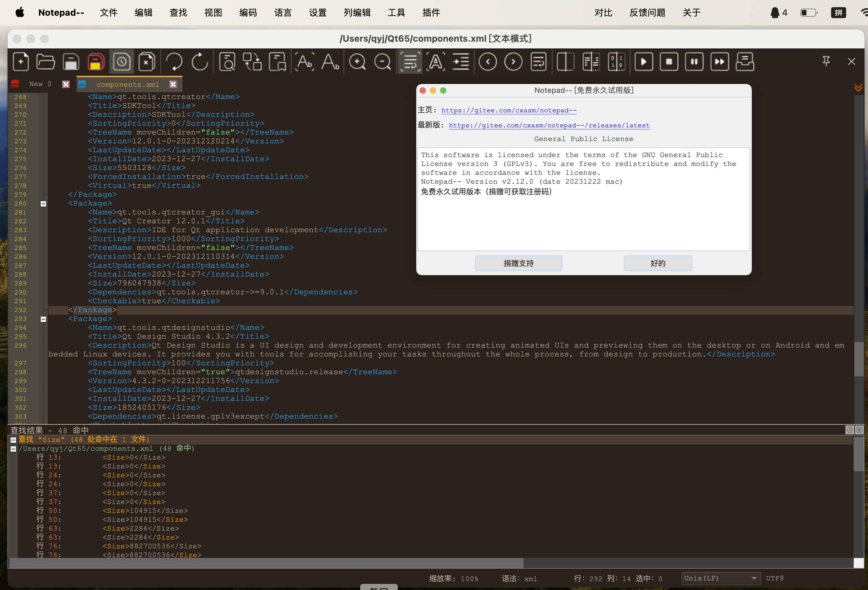Screen dimensions: 868x590
Task: Open find in files with the search icon
Action: click(227, 61)
